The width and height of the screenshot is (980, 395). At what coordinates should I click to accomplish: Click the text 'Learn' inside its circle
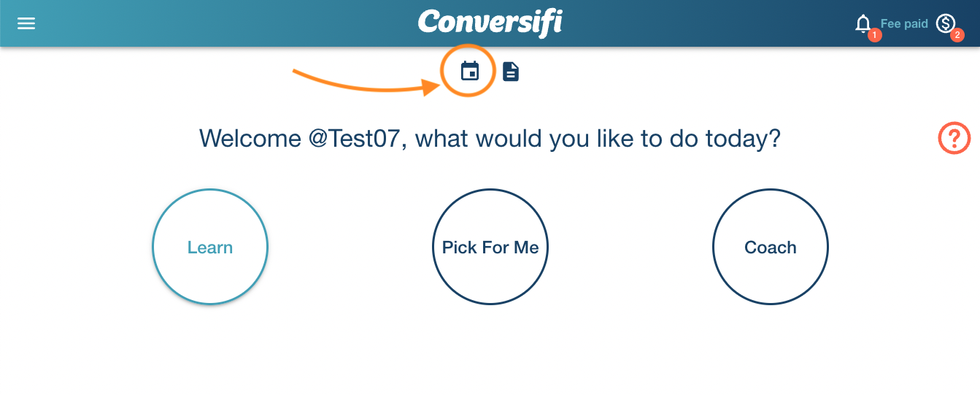click(x=210, y=248)
